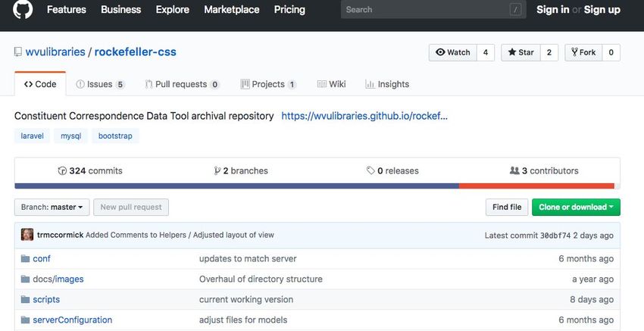View the 2 branches
The height and width of the screenshot is (331, 644).
(x=241, y=171)
